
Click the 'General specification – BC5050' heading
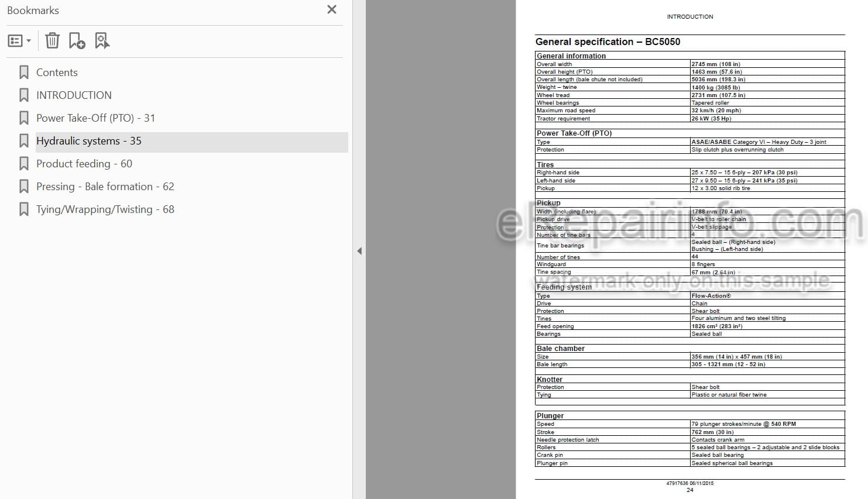[608, 42]
